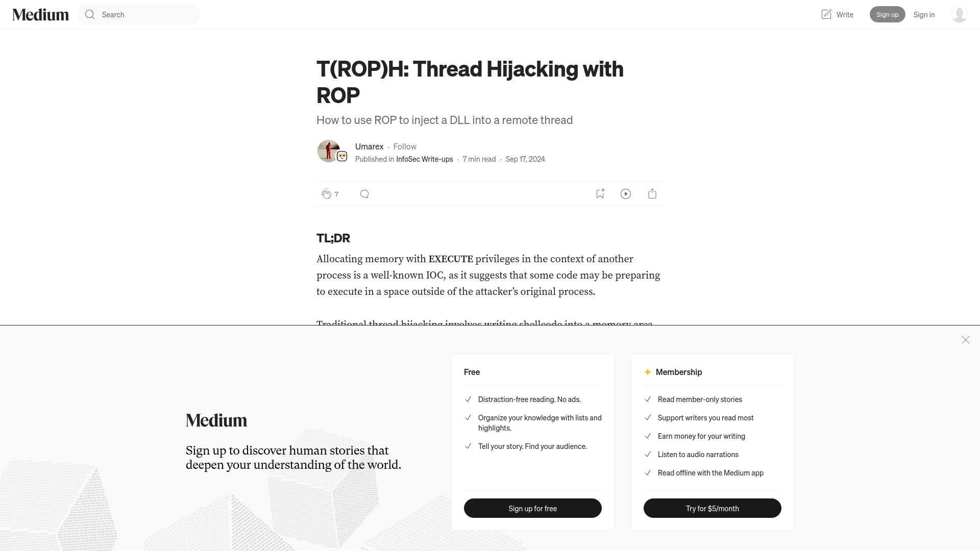
Task: Click the audio play button icon
Action: (x=626, y=194)
